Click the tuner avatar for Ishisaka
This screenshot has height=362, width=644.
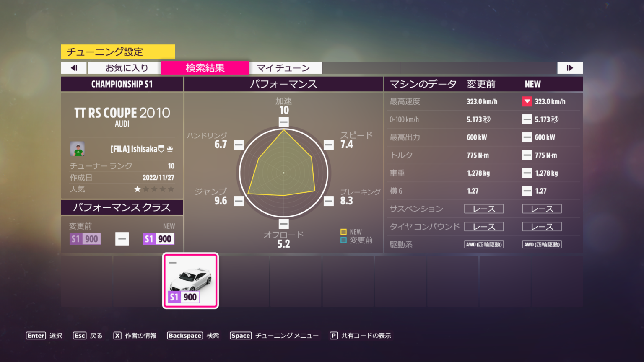pyautogui.click(x=77, y=149)
